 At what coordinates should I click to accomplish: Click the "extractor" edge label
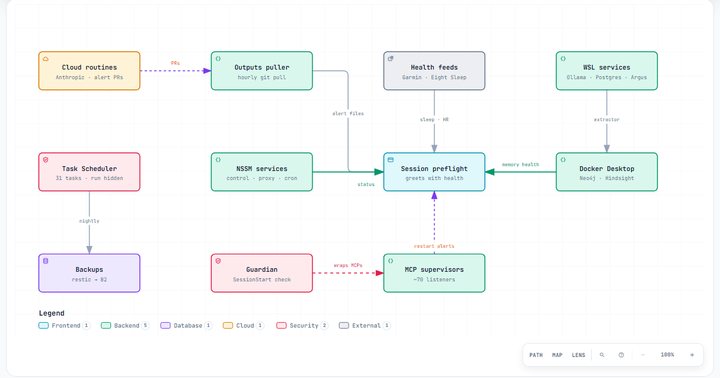pyautogui.click(x=607, y=119)
